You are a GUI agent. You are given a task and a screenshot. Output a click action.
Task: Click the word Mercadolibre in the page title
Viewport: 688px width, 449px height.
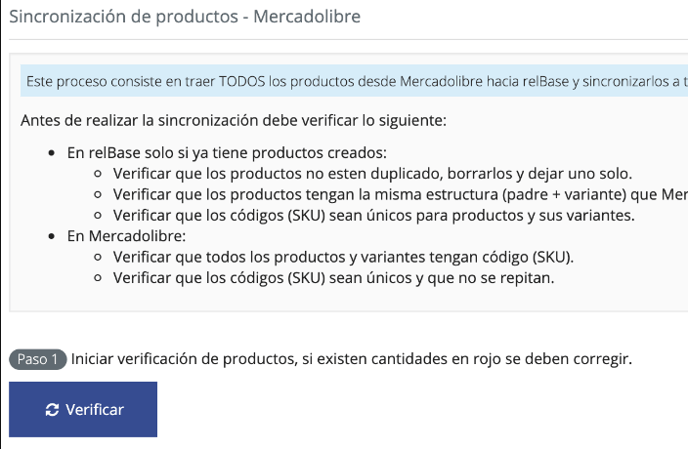pyautogui.click(x=307, y=17)
